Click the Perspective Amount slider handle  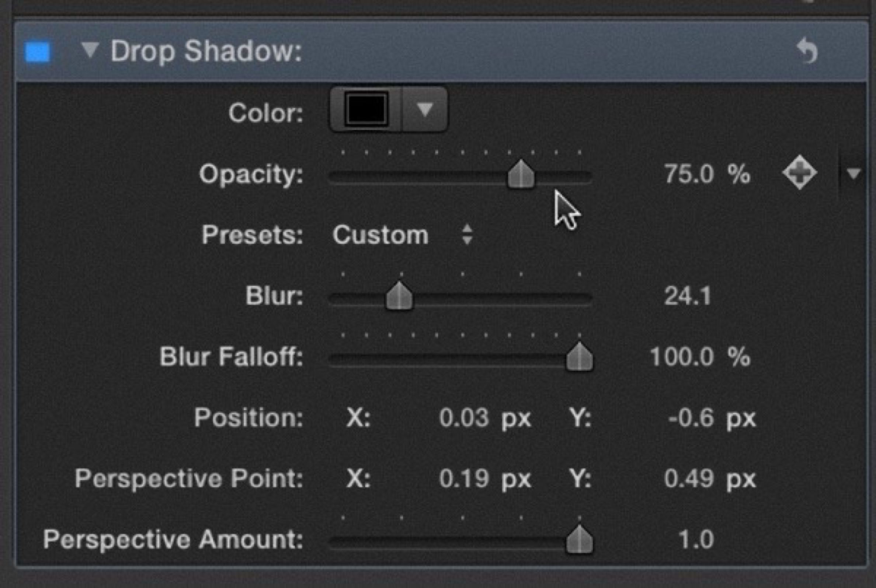tap(579, 540)
